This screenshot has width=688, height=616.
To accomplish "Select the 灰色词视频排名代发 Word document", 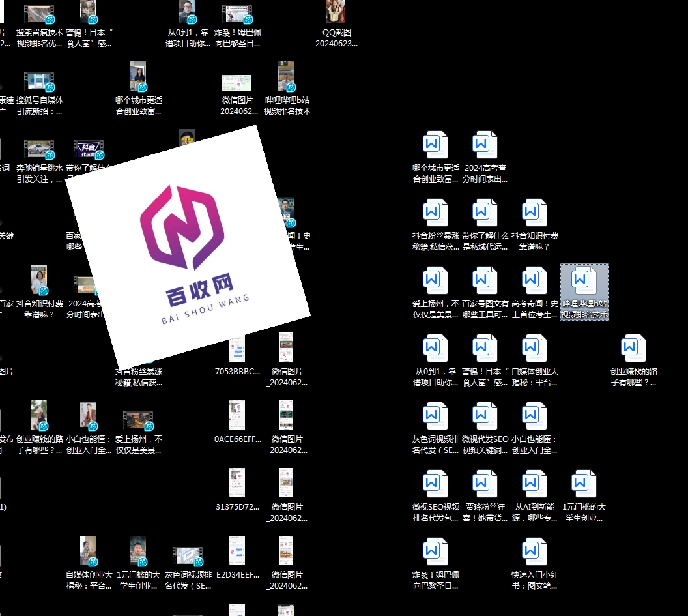I will [x=435, y=428].
